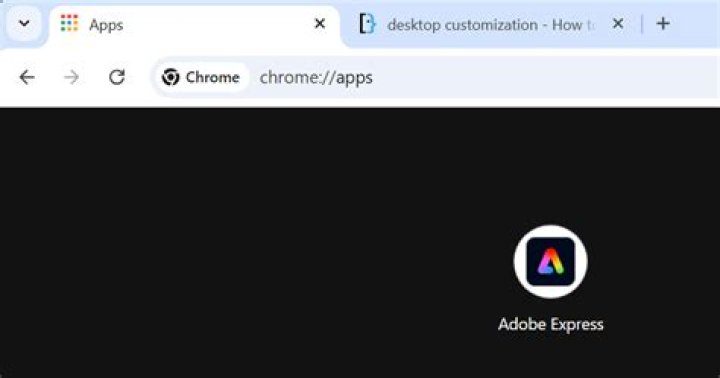Open a new tab with plus button

(663, 23)
